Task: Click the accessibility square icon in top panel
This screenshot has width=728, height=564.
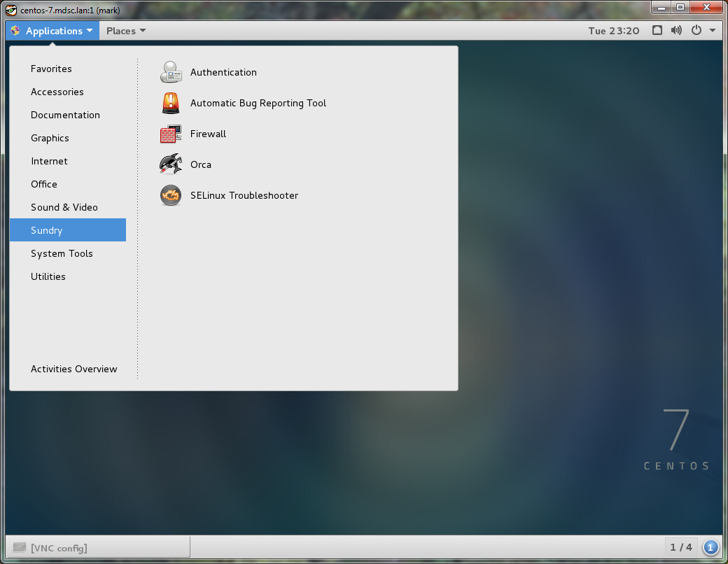Action: [x=657, y=31]
